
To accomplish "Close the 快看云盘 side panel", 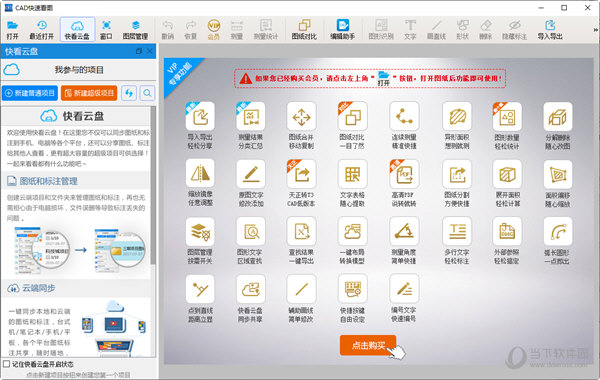I will pyautogui.click(x=150, y=51).
